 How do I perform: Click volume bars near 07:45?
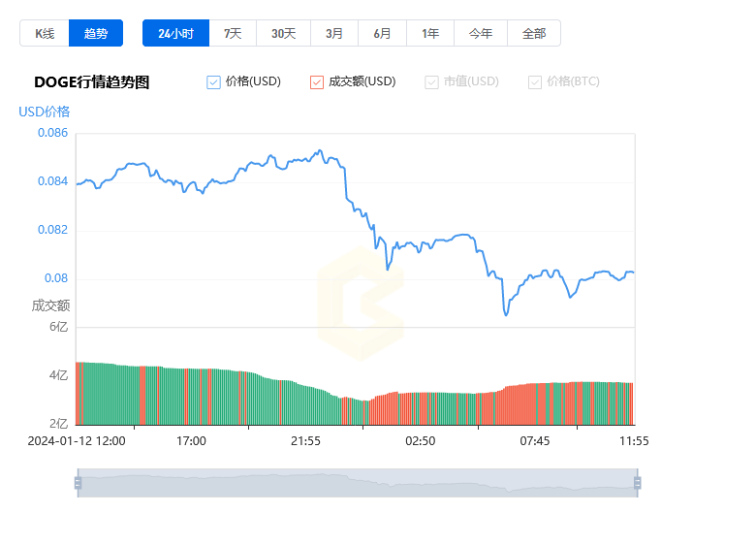tap(534, 403)
